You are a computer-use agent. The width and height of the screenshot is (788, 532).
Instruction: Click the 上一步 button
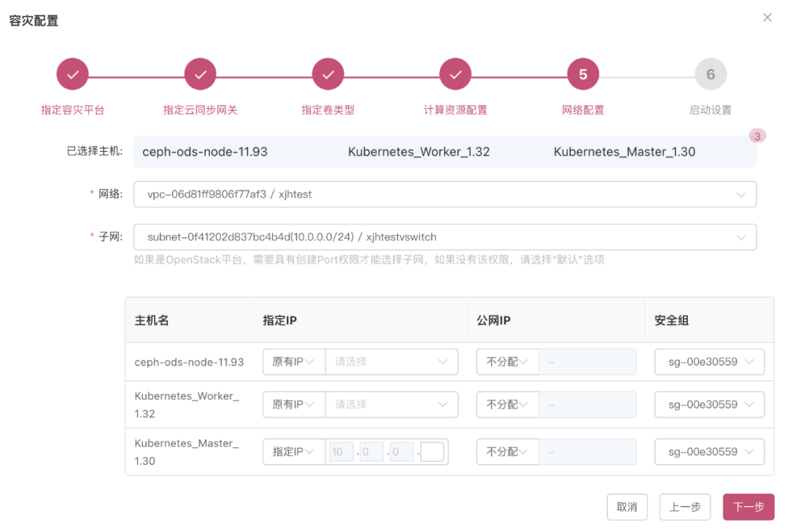684,507
